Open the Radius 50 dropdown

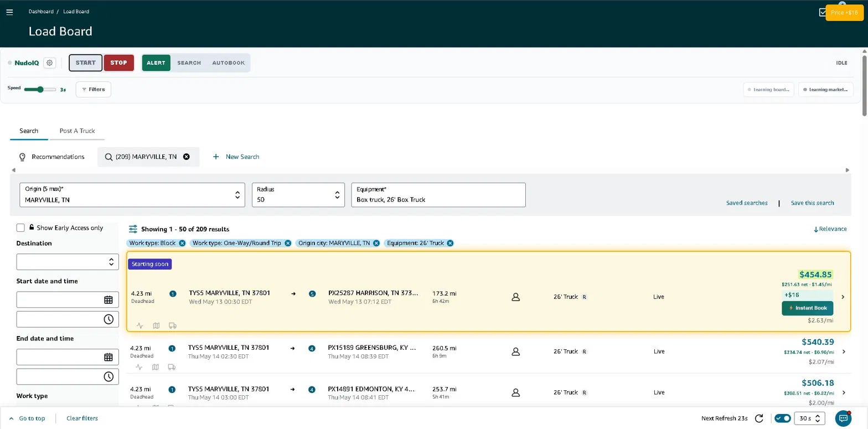coord(298,195)
